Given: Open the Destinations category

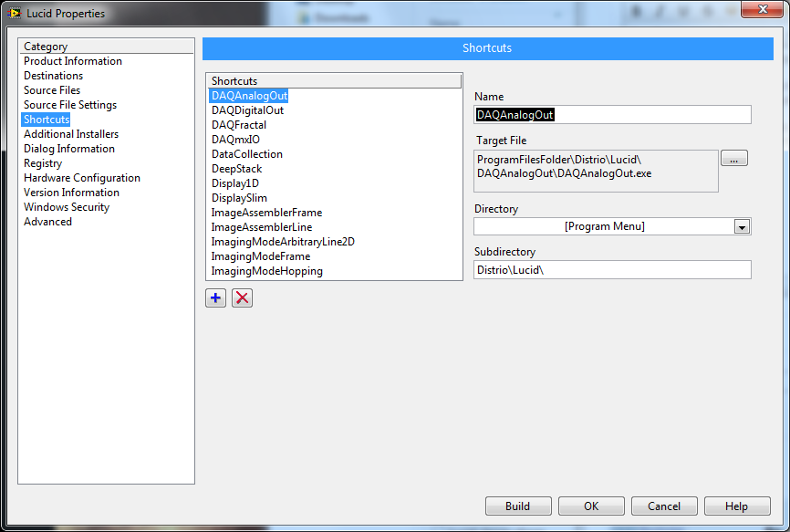Looking at the screenshot, I should click(x=53, y=76).
